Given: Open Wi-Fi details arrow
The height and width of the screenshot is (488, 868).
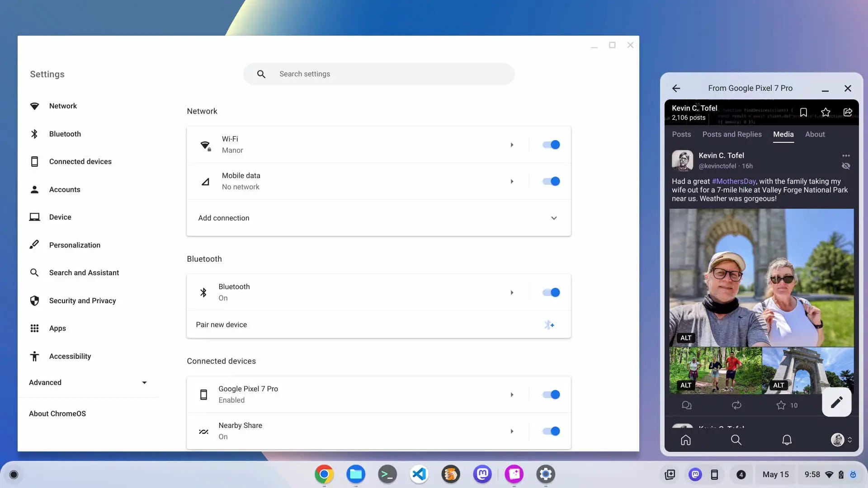Looking at the screenshot, I should (512, 145).
